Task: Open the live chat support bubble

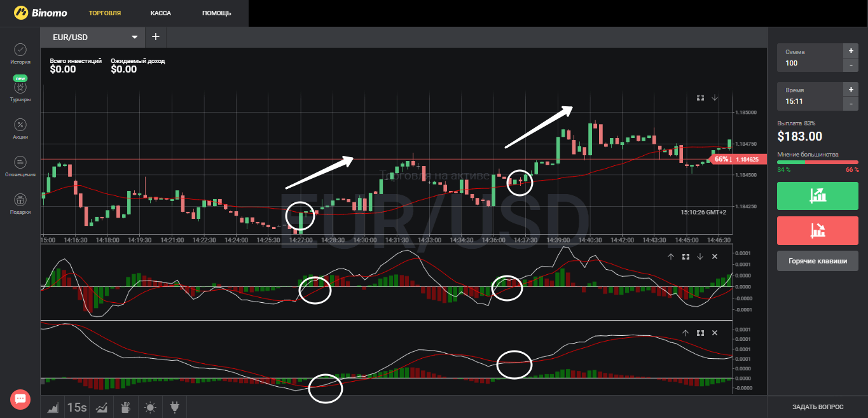Action: pos(20,399)
